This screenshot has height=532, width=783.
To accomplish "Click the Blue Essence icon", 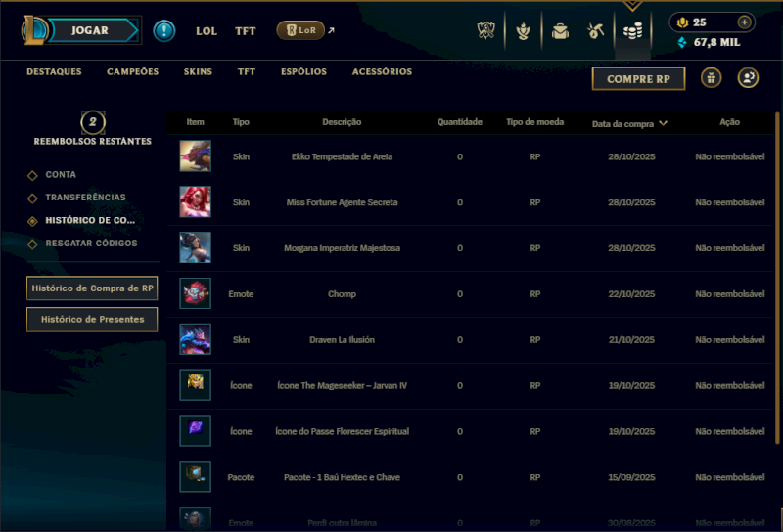I will point(682,42).
